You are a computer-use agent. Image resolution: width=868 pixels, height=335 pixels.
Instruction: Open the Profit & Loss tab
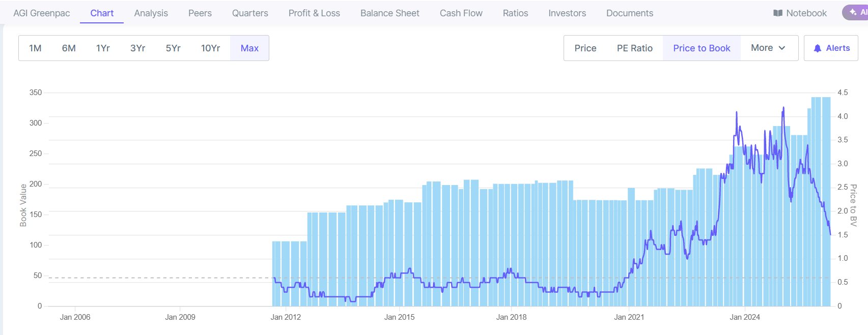tap(314, 13)
